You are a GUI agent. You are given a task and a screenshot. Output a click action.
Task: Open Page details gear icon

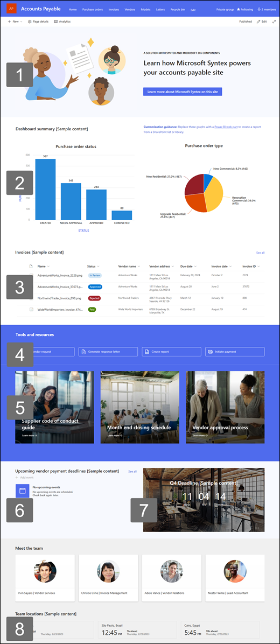point(30,22)
